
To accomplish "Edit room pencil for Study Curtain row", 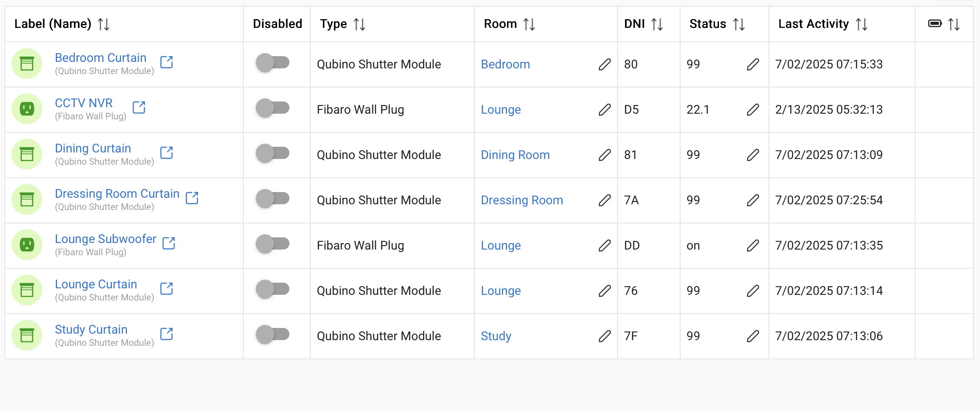I will click(x=604, y=336).
